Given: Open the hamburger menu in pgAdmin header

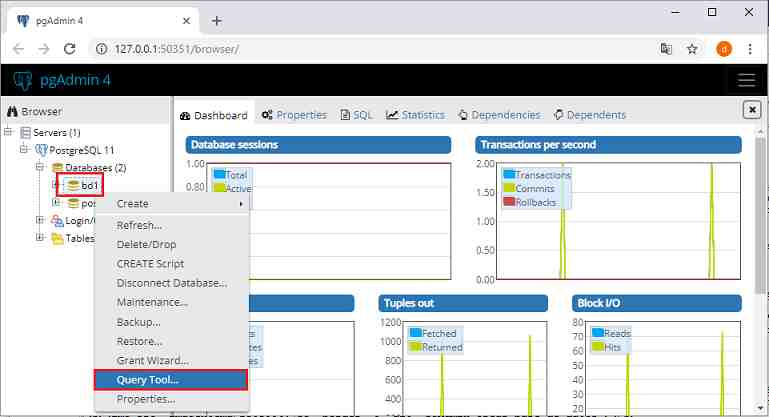Looking at the screenshot, I should pos(746,80).
